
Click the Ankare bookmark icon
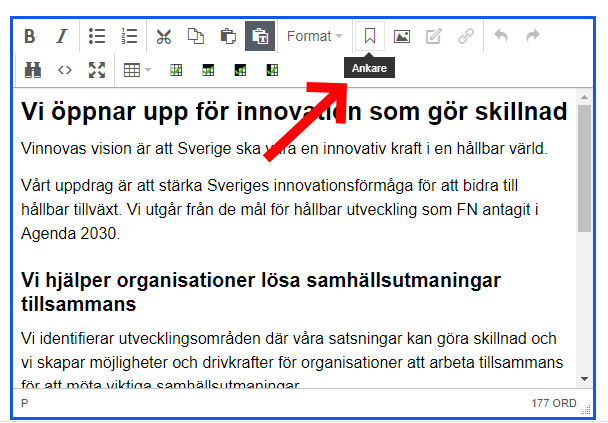pos(370,36)
